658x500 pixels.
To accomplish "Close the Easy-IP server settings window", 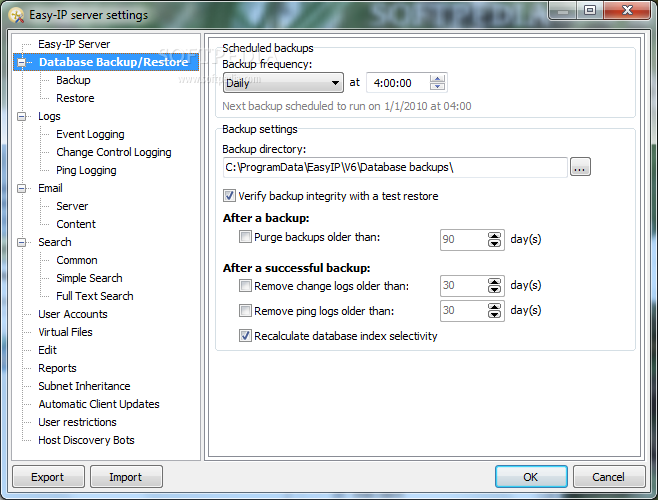I will 627,10.
